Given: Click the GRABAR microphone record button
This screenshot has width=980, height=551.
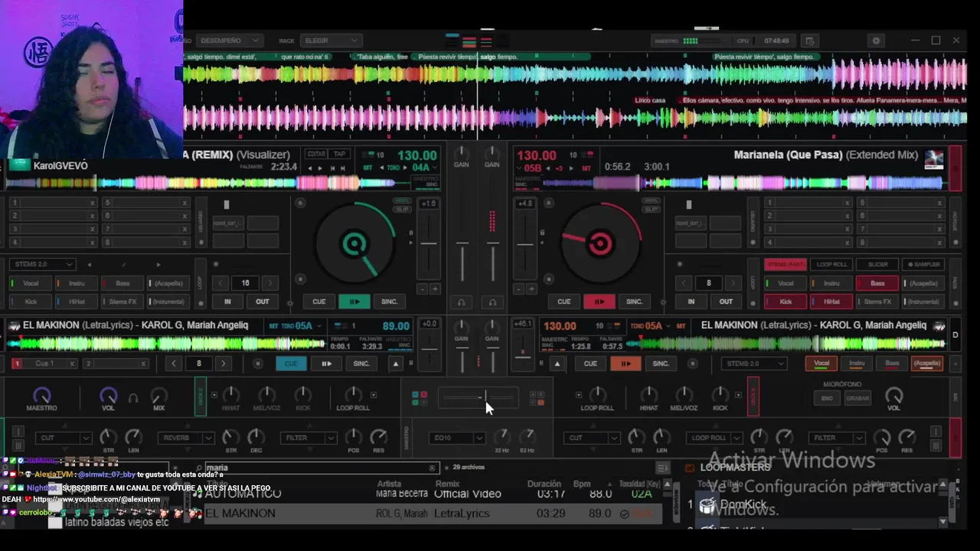Looking at the screenshot, I should pyautogui.click(x=857, y=398).
